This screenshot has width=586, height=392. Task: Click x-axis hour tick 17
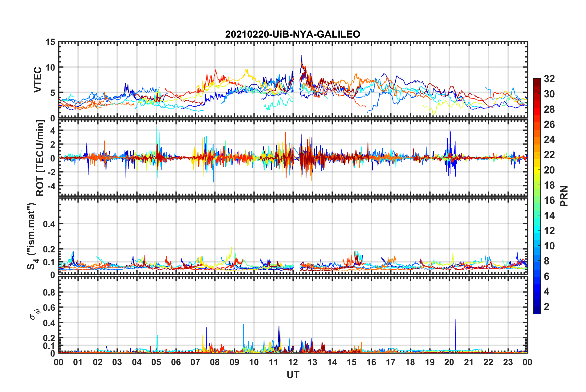[x=391, y=362]
